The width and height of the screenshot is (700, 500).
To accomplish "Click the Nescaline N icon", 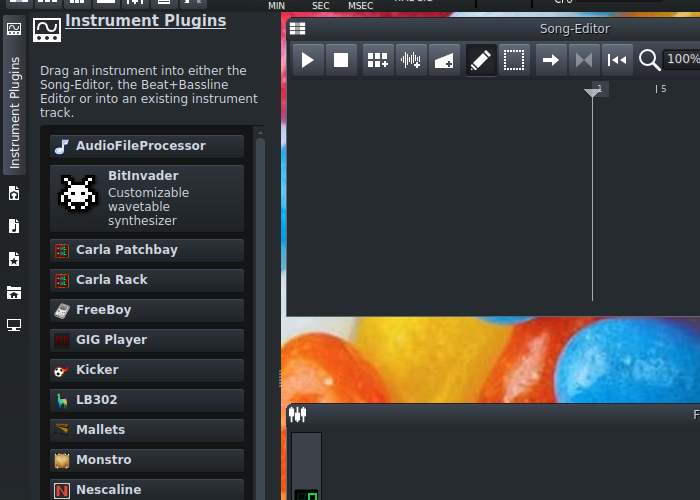I will point(62,491).
